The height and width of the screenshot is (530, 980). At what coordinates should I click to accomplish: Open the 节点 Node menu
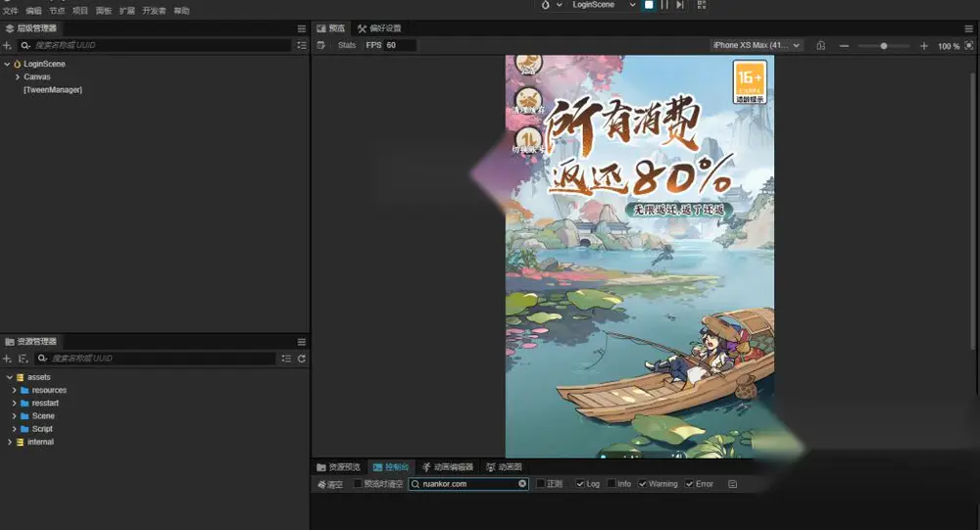click(57, 11)
